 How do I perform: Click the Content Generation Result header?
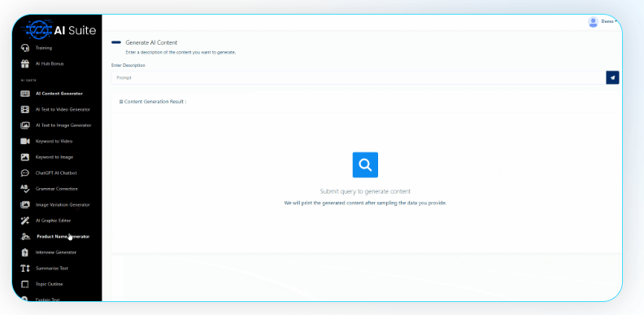pyautogui.click(x=153, y=102)
